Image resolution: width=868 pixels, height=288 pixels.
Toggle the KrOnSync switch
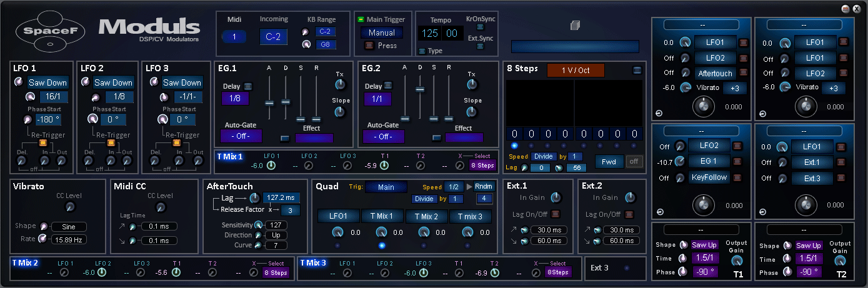coord(479,27)
